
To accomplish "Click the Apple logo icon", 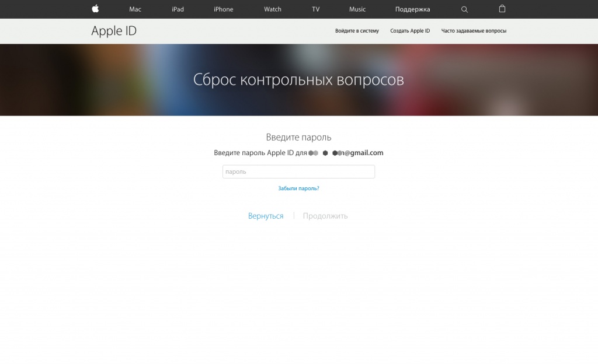I will 95,8.
